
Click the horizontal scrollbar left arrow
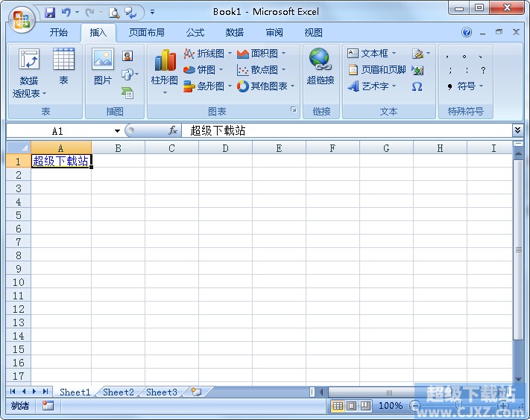coord(321,392)
